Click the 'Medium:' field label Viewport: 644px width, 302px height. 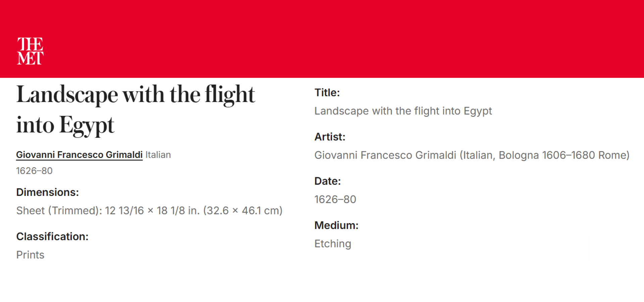click(x=336, y=225)
